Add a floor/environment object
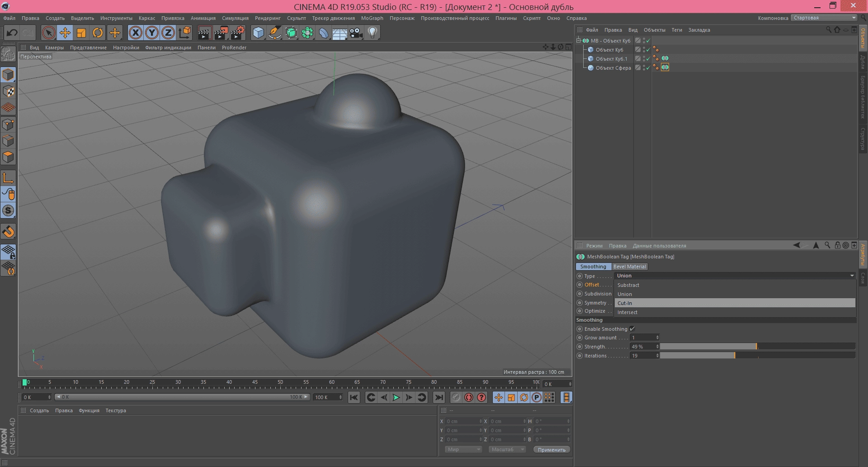 coord(340,33)
